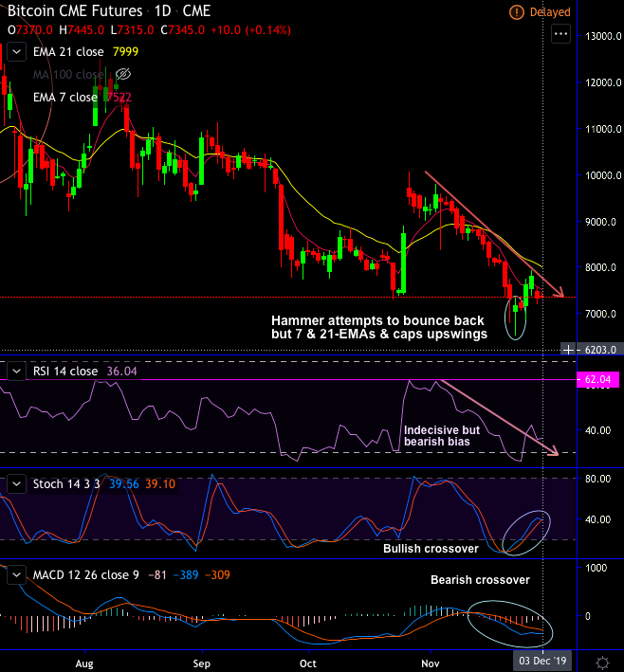Click the +10.0 (+0.14%) change value
624x672 pixels.
tap(251, 30)
